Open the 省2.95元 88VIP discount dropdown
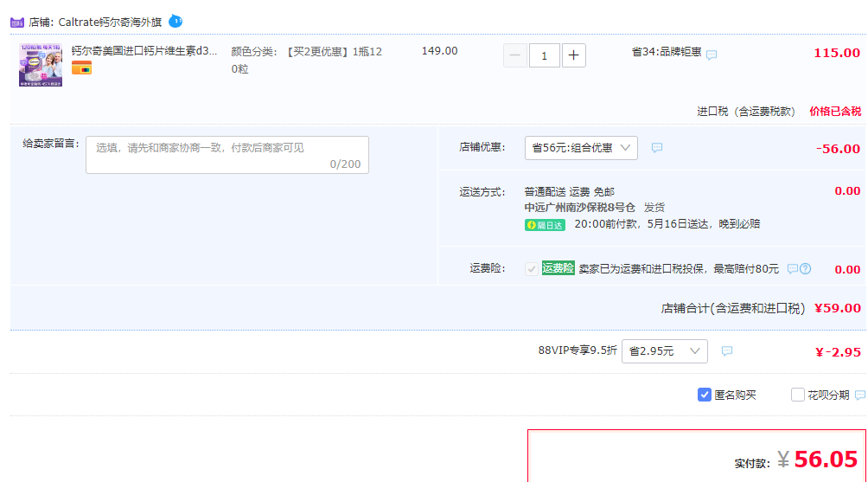This screenshot has width=868, height=482. pos(664,351)
